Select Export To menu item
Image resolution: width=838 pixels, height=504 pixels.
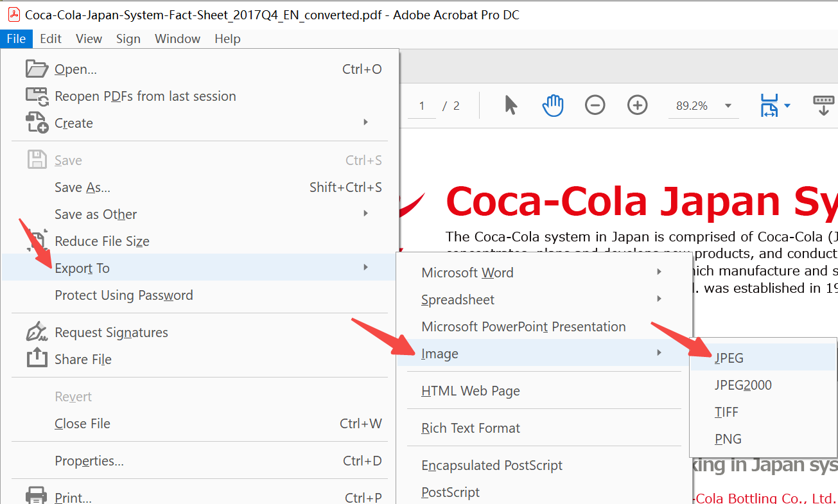click(x=199, y=268)
